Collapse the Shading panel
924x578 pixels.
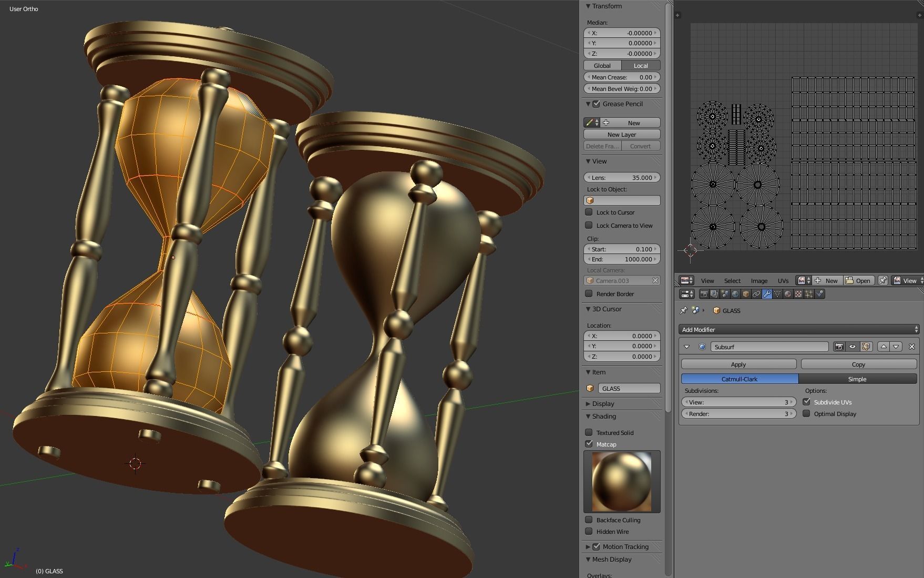(x=588, y=416)
